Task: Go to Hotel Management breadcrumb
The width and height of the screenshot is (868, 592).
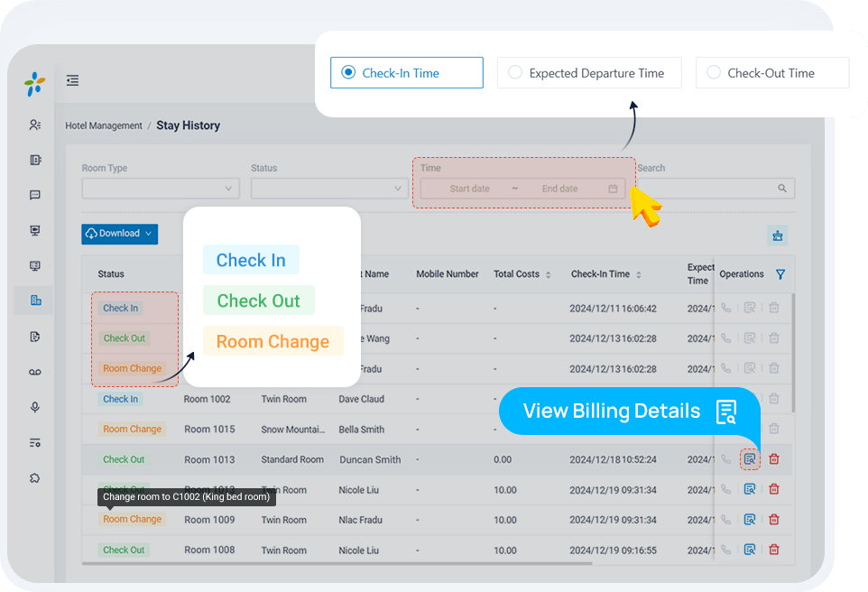Action: tap(104, 126)
